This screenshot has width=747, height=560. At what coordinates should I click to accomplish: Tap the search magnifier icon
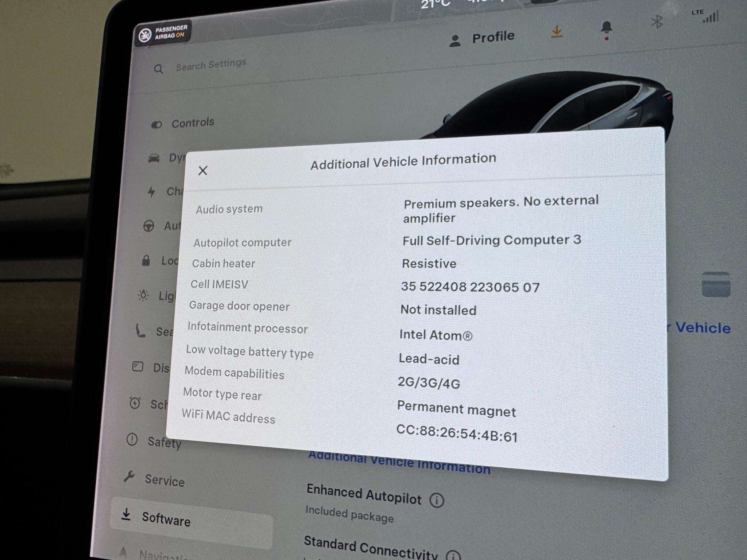coord(158,69)
